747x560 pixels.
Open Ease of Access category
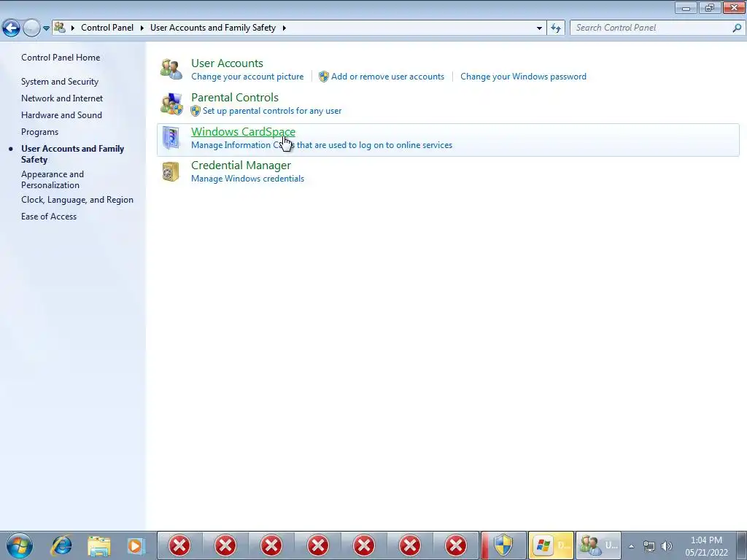coord(49,216)
